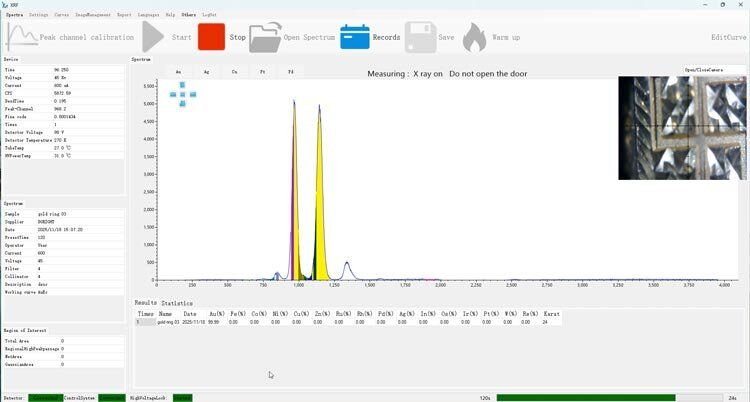Open a spectrum via the folder icon
Screen dimensions: 750x402
[265, 37]
